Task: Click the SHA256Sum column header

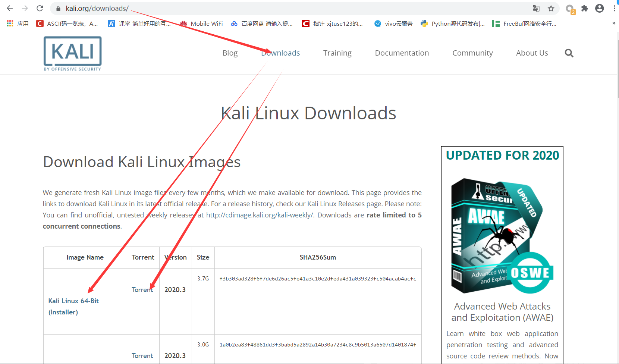Action: [x=318, y=257]
